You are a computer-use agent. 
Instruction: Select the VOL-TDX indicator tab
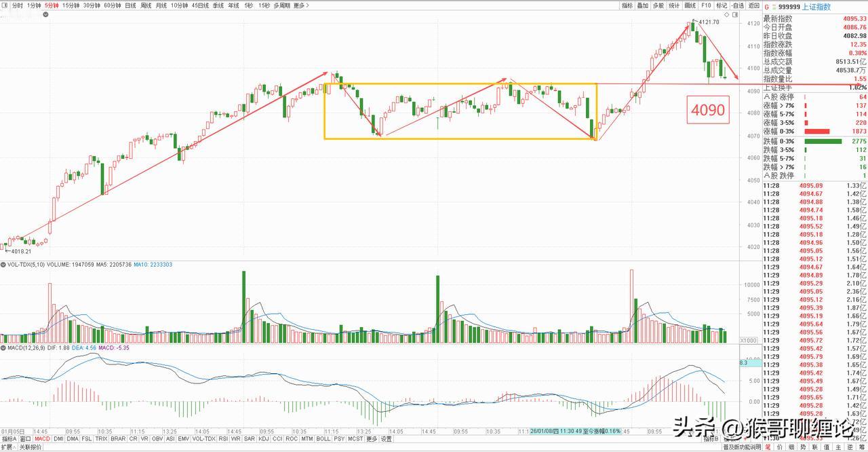click(205, 439)
